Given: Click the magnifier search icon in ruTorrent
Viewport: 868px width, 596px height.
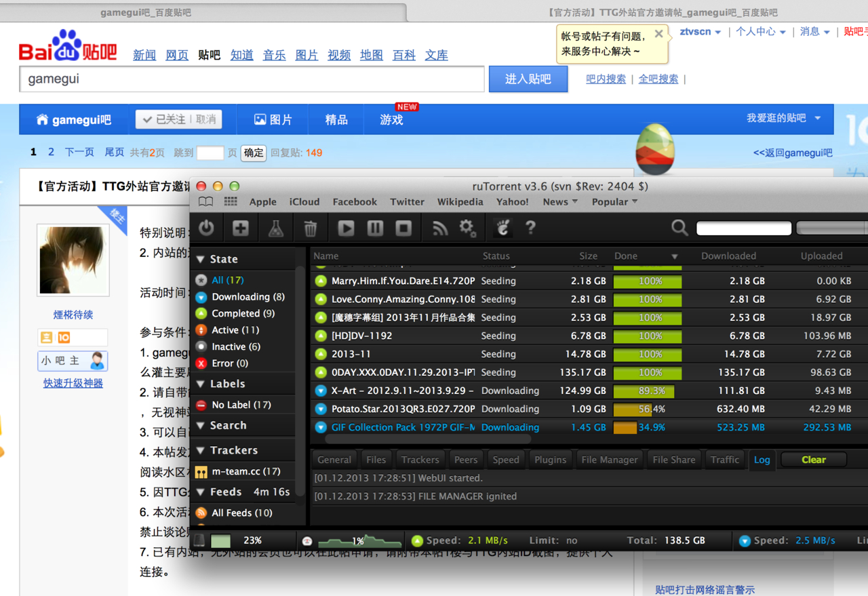Looking at the screenshot, I should point(679,229).
